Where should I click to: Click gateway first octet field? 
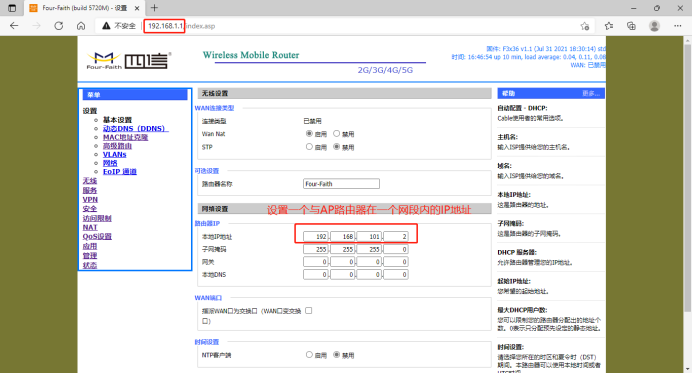click(x=316, y=262)
